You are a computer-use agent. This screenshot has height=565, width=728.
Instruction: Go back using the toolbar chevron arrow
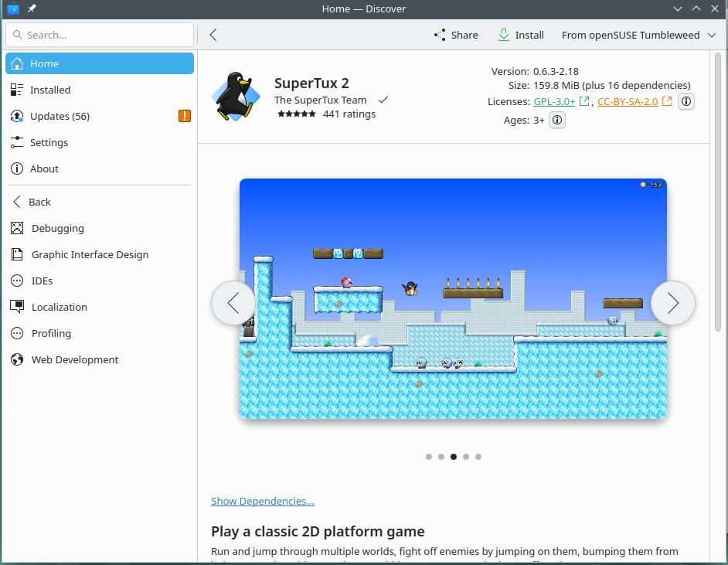(x=213, y=35)
